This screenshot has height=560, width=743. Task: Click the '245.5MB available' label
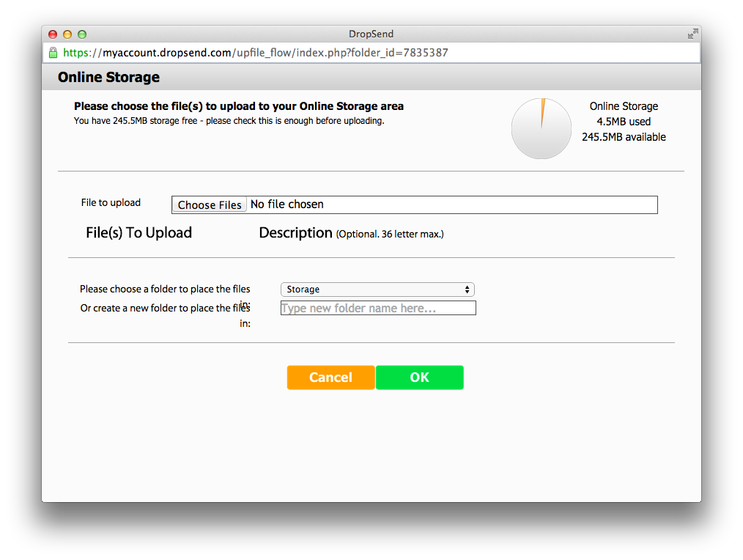click(x=624, y=137)
